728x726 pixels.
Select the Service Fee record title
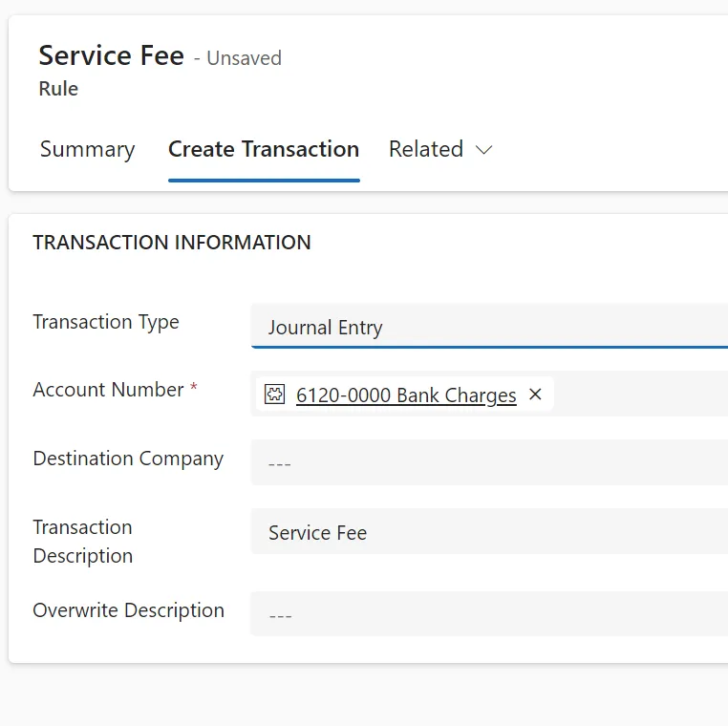[112, 55]
